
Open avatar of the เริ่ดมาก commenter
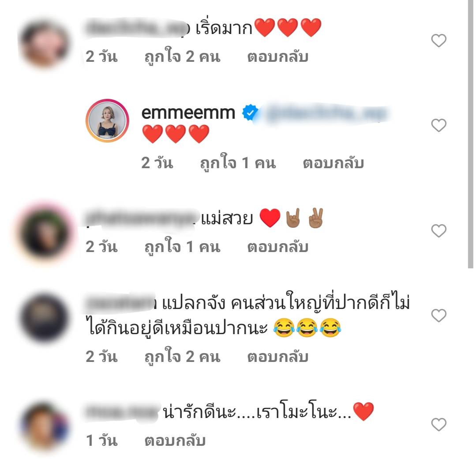click(45, 43)
